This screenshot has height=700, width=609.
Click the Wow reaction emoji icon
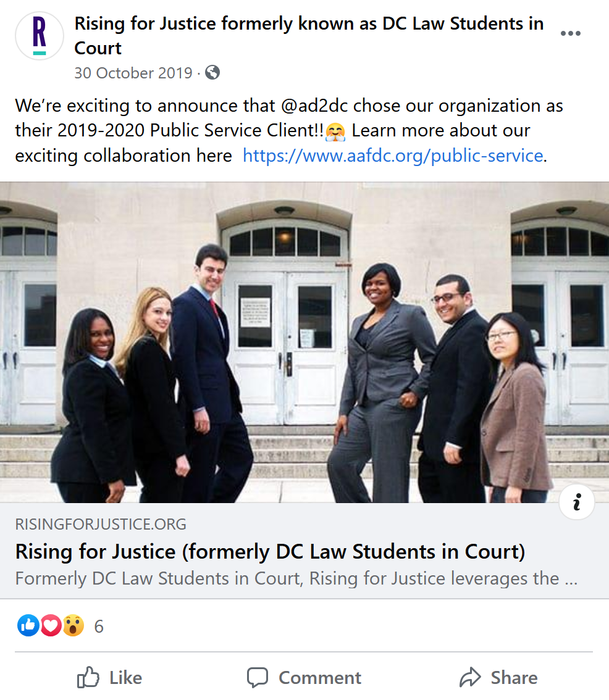coord(73,625)
